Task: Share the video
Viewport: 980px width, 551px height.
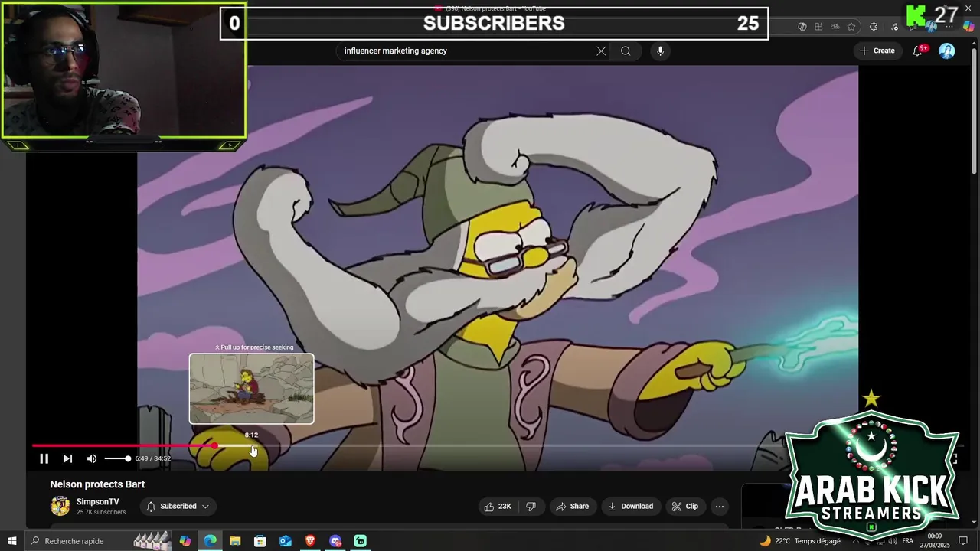Action: coord(573,506)
